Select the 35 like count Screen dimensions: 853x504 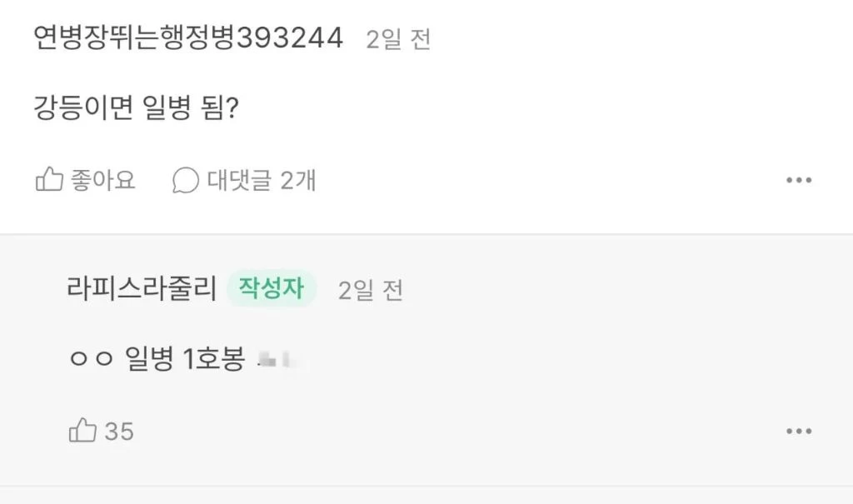tap(119, 432)
